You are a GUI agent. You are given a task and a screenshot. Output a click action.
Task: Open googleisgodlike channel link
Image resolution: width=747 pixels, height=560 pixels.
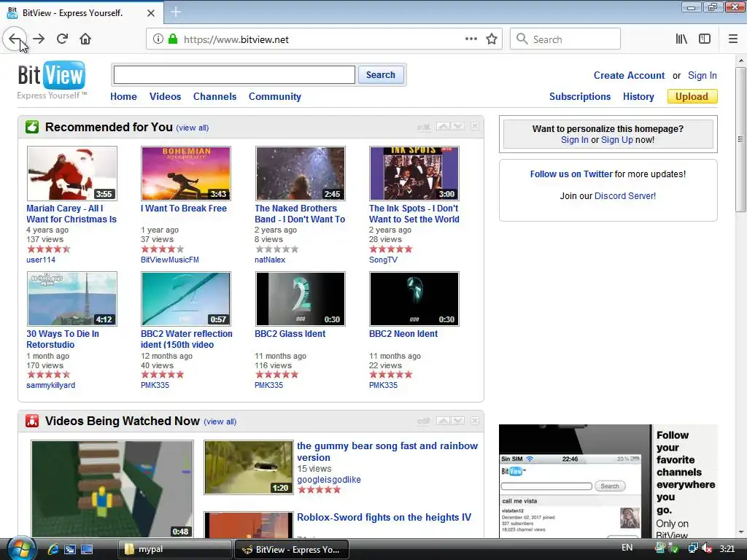329,480
